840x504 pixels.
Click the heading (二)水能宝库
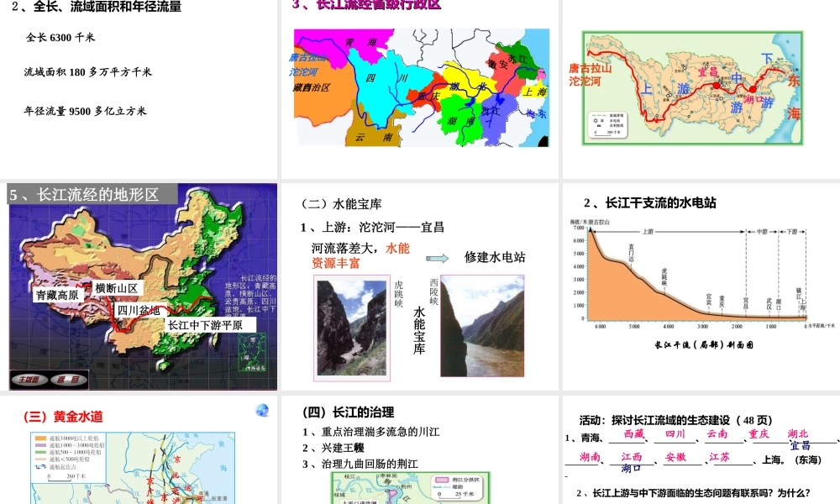(x=341, y=204)
